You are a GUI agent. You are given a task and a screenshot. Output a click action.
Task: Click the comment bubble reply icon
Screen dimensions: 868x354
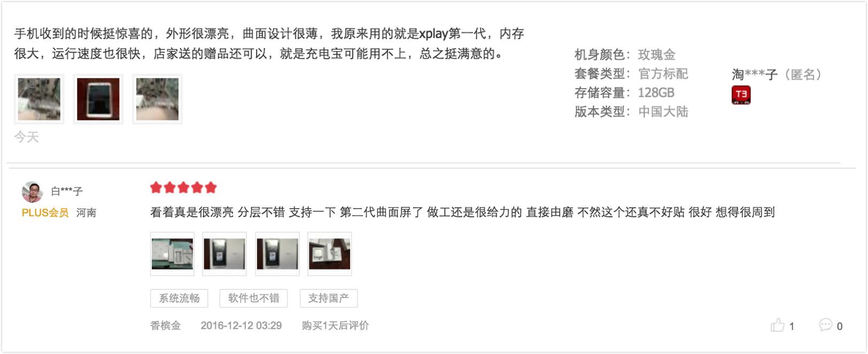(825, 324)
